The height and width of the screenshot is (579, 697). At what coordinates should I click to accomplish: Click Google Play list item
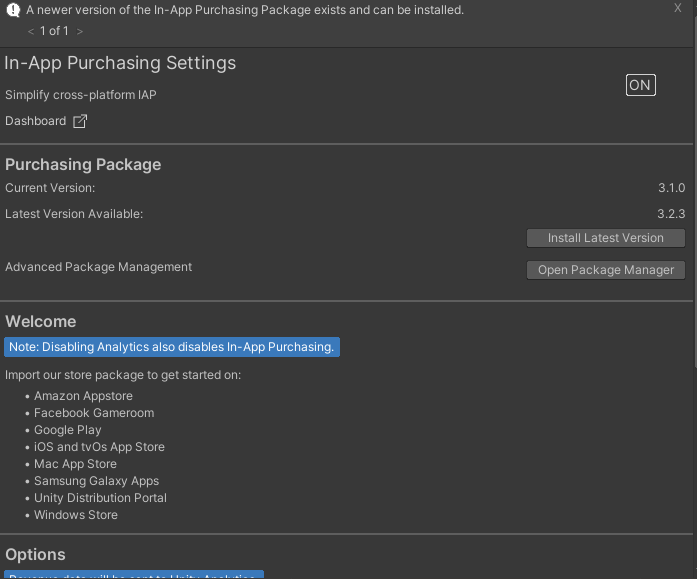pyautogui.click(x=68, y=430)
